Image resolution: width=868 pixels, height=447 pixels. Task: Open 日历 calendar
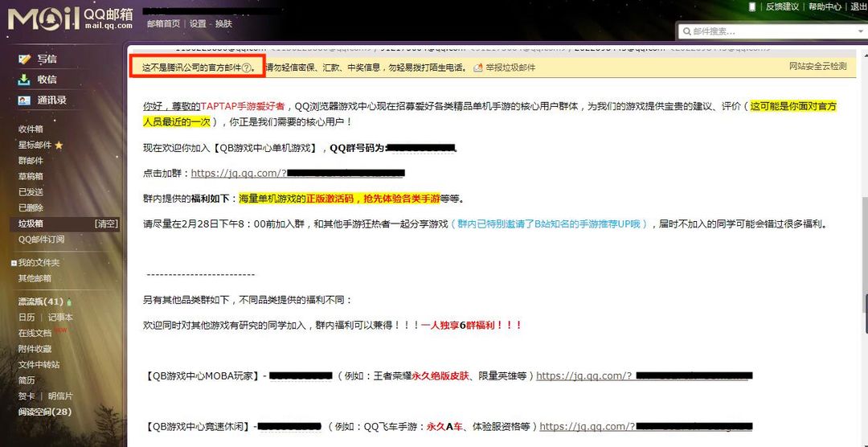pyautogui.click(x=26, y=318)
